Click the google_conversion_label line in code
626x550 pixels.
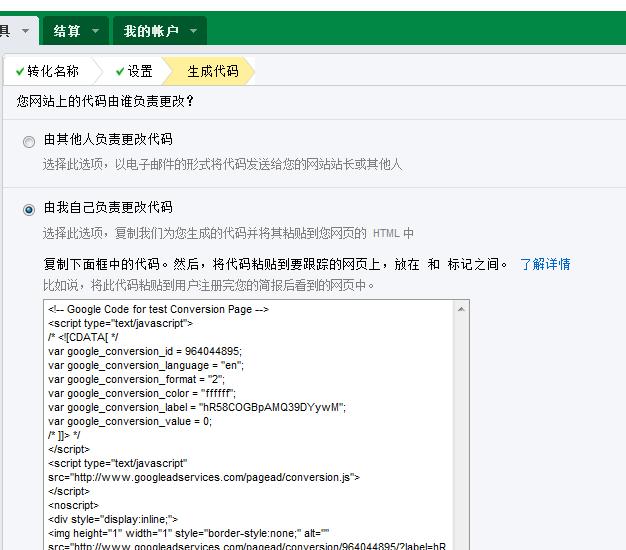tap(197, 407)
